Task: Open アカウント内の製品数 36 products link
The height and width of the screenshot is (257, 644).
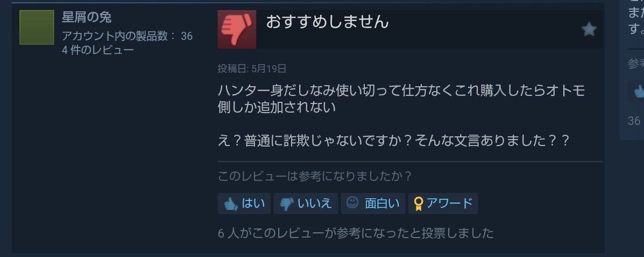Action: tap(127, 36)
